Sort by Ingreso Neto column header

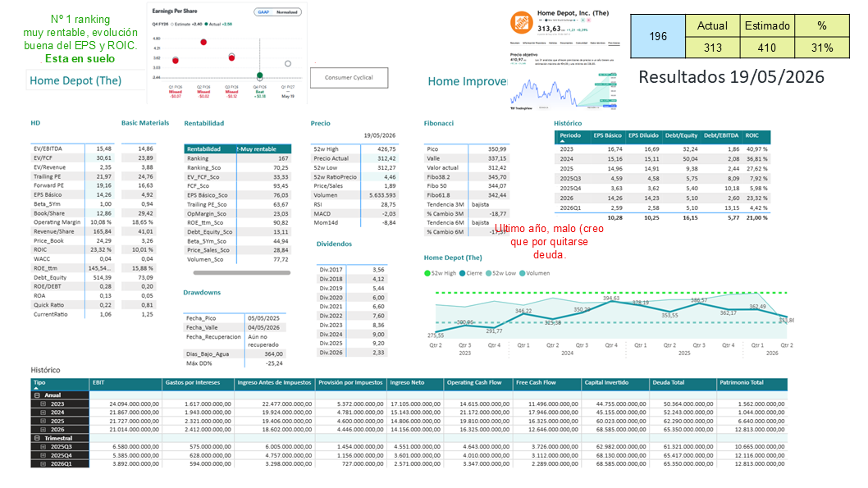click(414, 383)
